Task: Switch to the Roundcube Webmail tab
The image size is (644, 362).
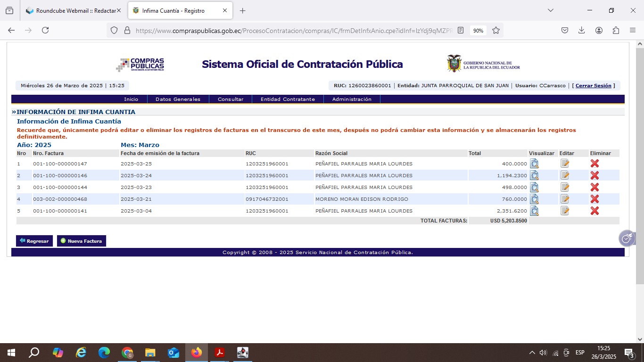Action: click(x=73, y=10)
